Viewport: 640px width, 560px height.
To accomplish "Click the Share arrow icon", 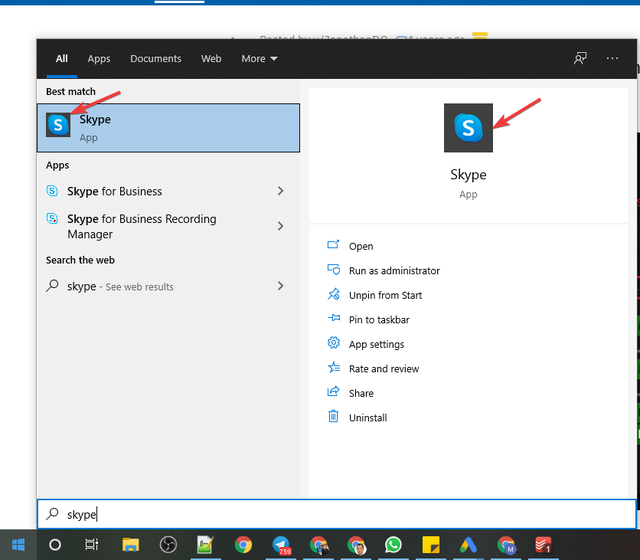I will [x=333, y=391].
